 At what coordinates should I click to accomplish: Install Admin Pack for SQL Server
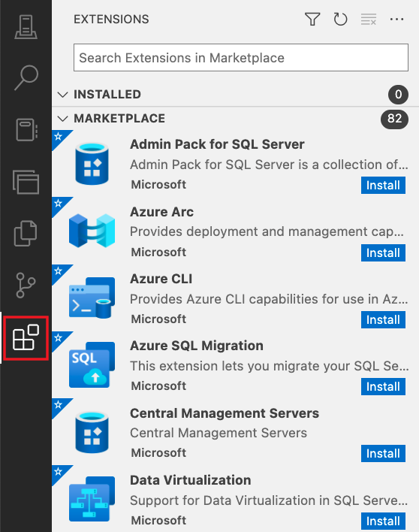coord(383,186)
